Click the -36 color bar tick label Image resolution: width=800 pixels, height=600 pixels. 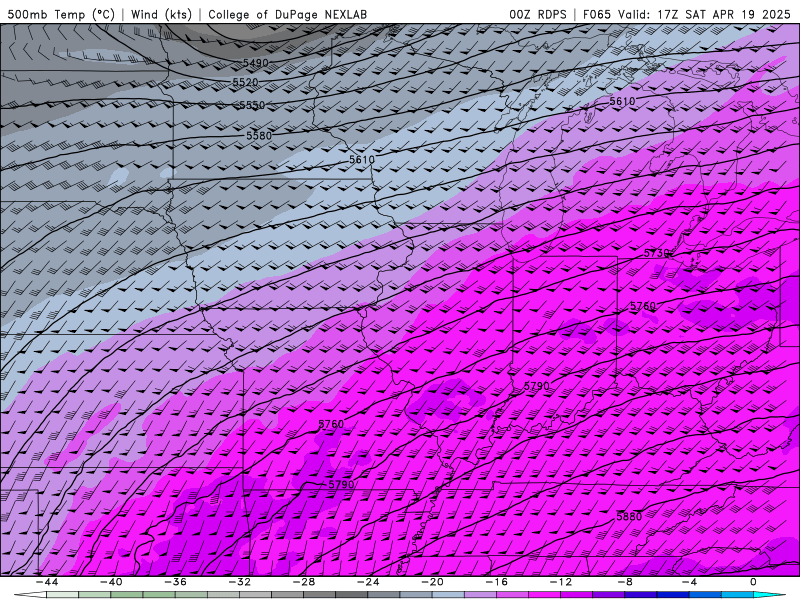click(x=175, y=582)
